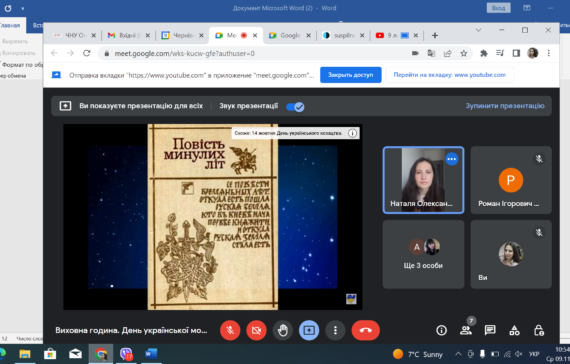Open Chrome extensions puzzle icon

point(483,53)
